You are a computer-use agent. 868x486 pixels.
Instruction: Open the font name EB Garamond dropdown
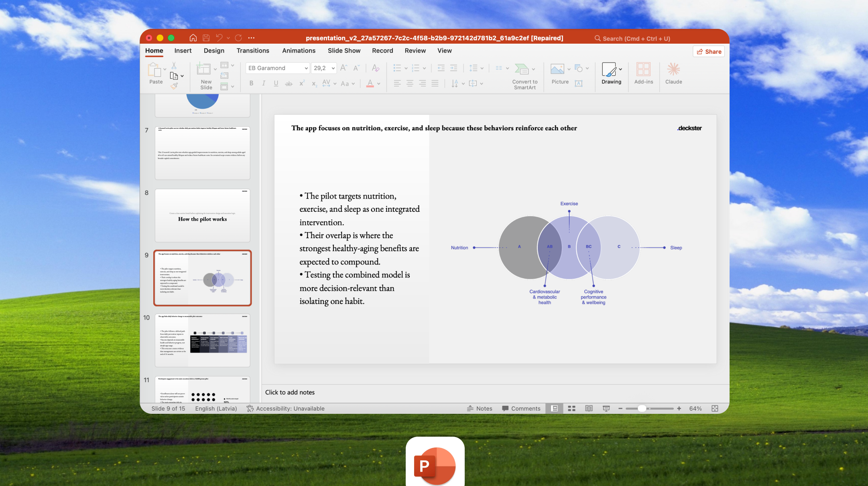click(x=306, y=68)
